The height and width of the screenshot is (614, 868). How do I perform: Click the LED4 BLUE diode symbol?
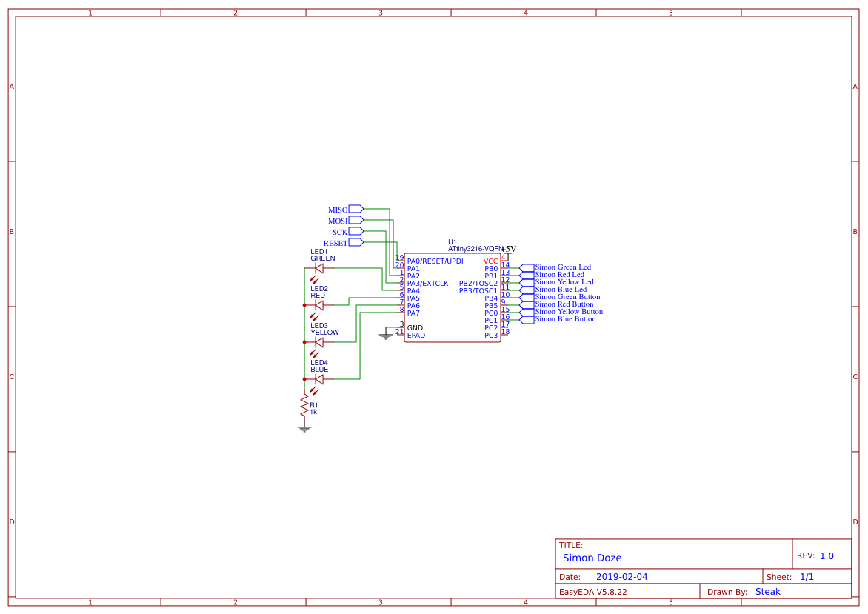click(x=319, y=379)
